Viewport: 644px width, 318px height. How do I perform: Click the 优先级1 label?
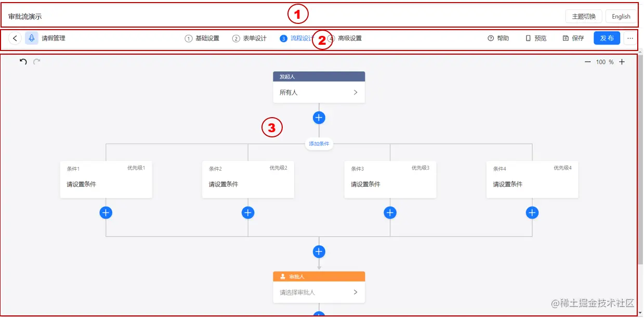pos(136,168)
